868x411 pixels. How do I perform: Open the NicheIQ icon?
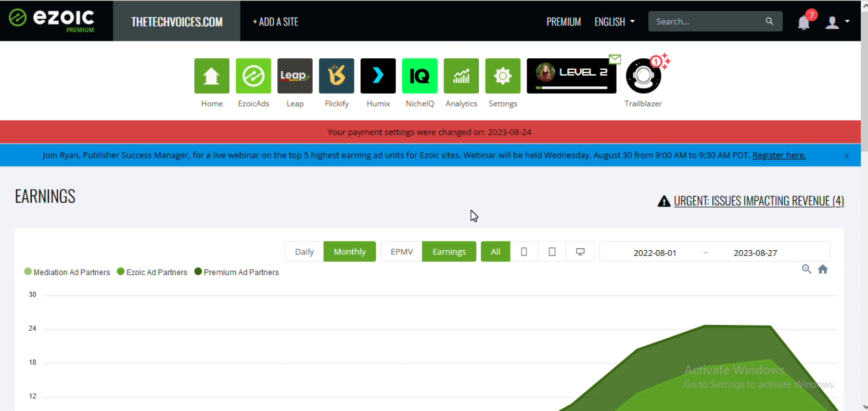(420, 76)
